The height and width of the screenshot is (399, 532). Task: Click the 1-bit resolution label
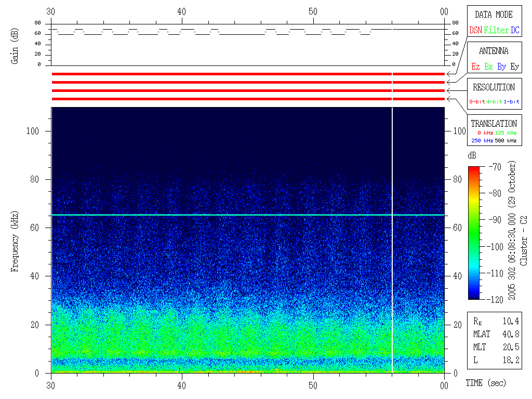point(512,102)
